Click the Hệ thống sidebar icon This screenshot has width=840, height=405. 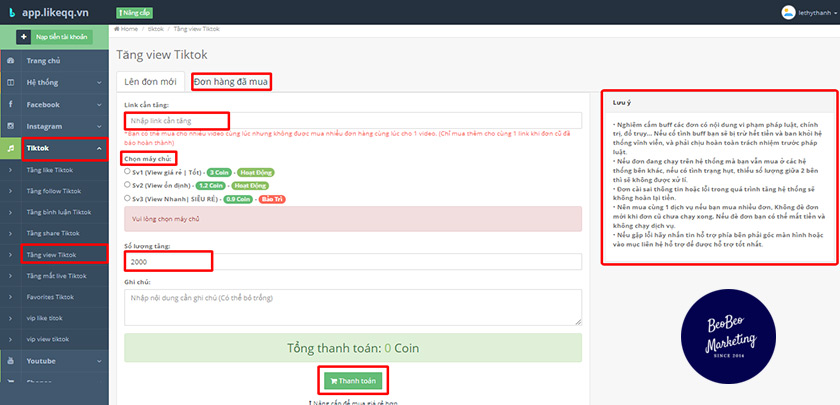click(x=10, y=82)
